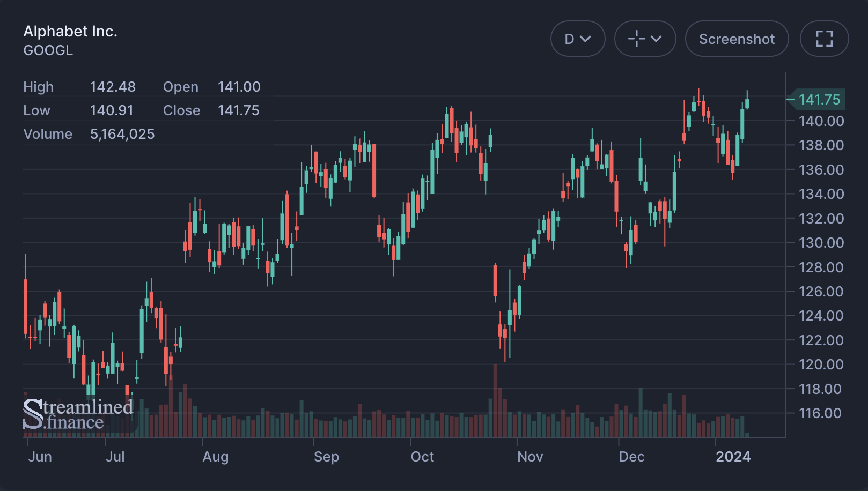This screenshot has height=491, width=868.
Task: Click the High label in price summary
Action: pos(39,87)
